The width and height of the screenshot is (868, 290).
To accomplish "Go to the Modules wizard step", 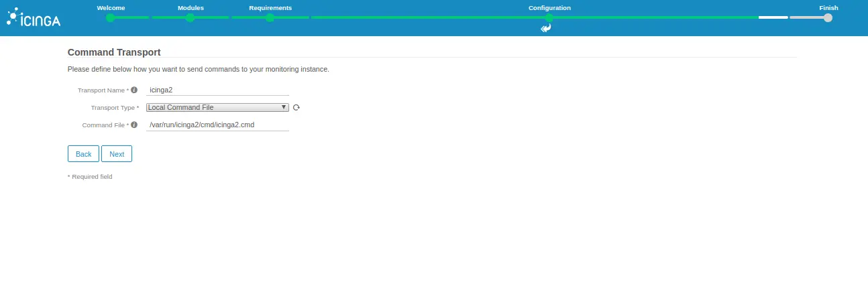I will (x=191, y=8).
